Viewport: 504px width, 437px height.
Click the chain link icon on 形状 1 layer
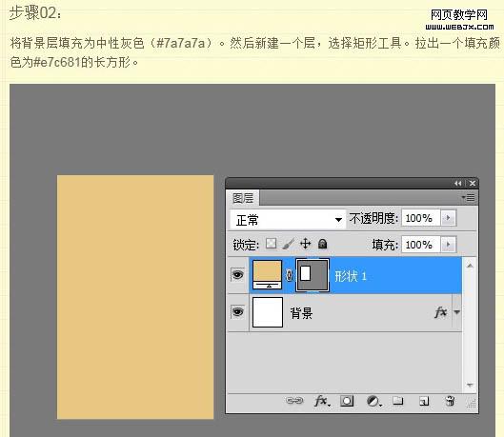pos(289,275)
